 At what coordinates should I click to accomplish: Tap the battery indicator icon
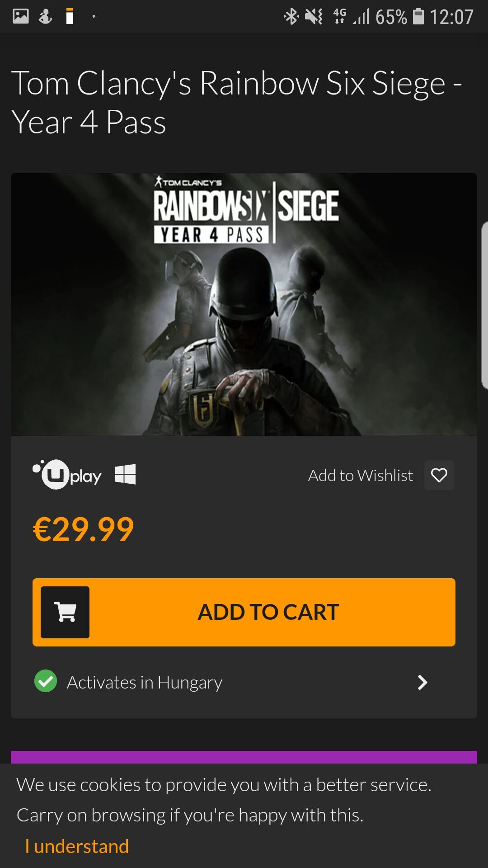pos(419,16)
